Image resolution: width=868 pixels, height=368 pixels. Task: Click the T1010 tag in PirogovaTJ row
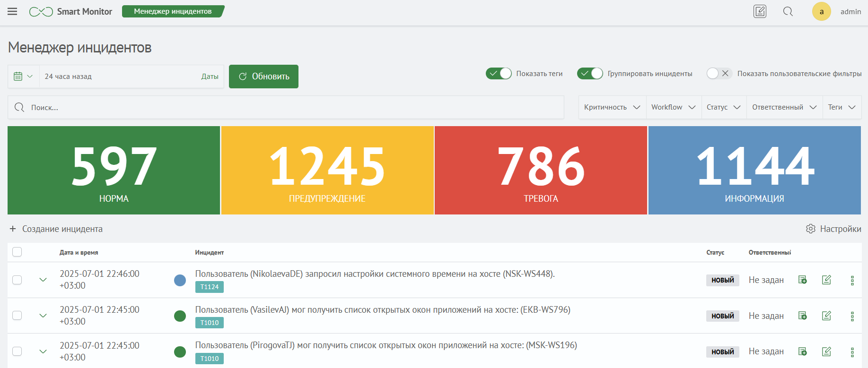[209, 359]
